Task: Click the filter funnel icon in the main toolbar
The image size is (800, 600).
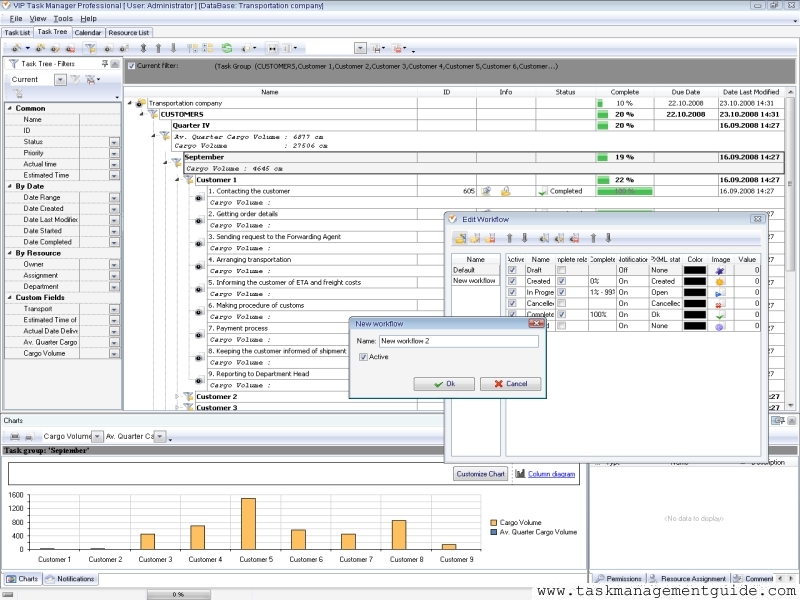Action: pyautogui.click(x=91, y=47)
